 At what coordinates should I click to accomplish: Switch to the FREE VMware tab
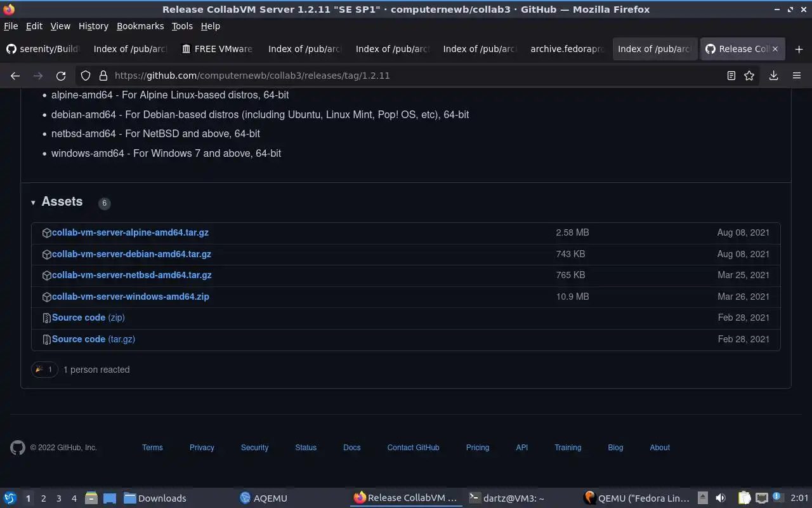click(218, 49)
